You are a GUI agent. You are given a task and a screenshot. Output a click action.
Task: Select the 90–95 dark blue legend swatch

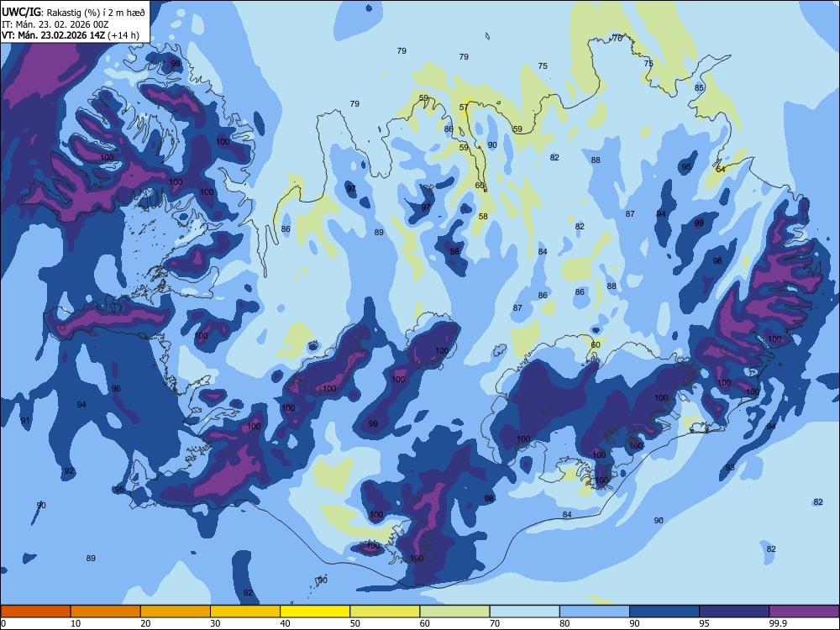tap(664, 612)
